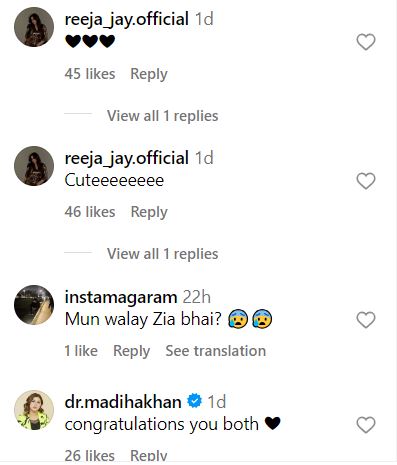Open the avatar beside Cuteeeeeeee comment

pos(34,166)
